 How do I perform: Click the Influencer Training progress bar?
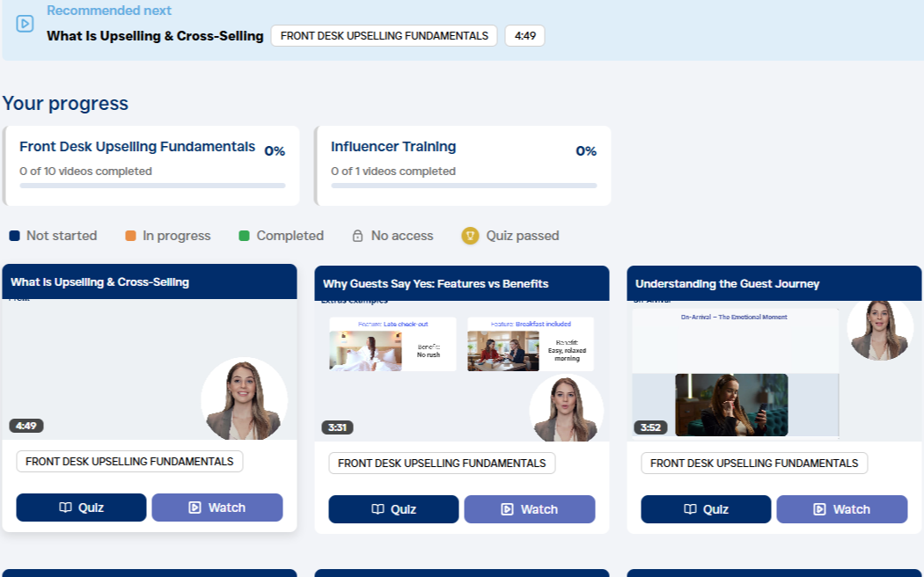(464, 186)
